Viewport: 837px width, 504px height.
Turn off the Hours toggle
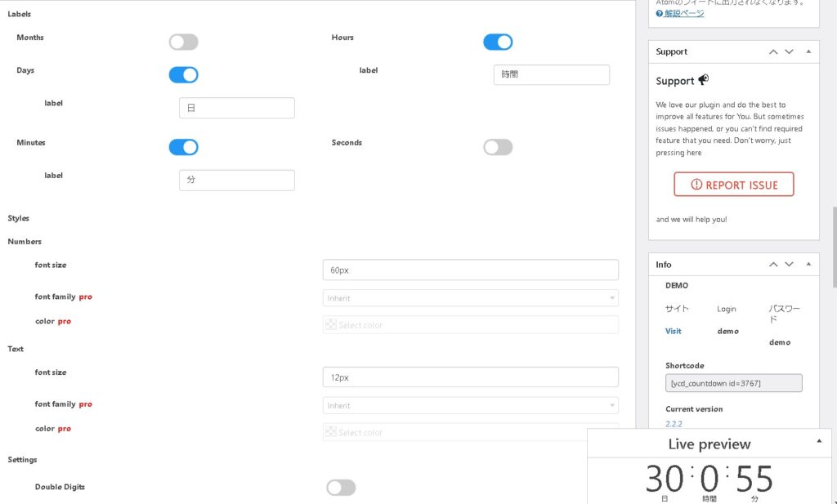click(x=498, y=42)
